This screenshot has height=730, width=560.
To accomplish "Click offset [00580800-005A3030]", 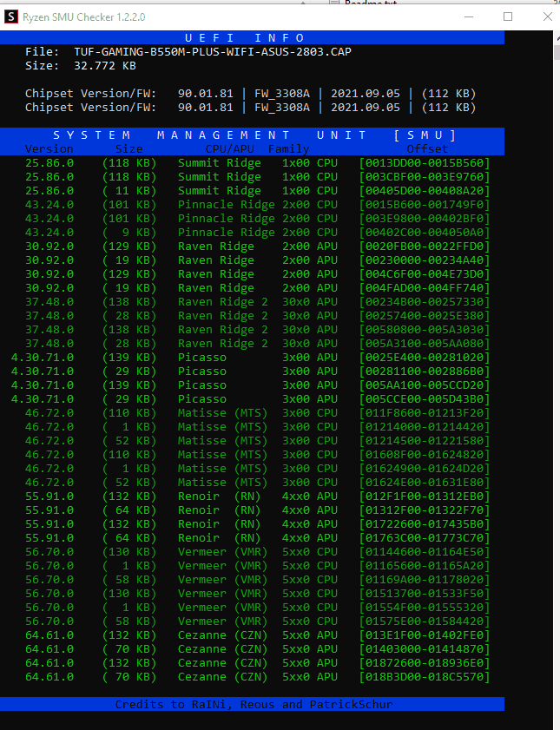I will [x=424, y=330].
